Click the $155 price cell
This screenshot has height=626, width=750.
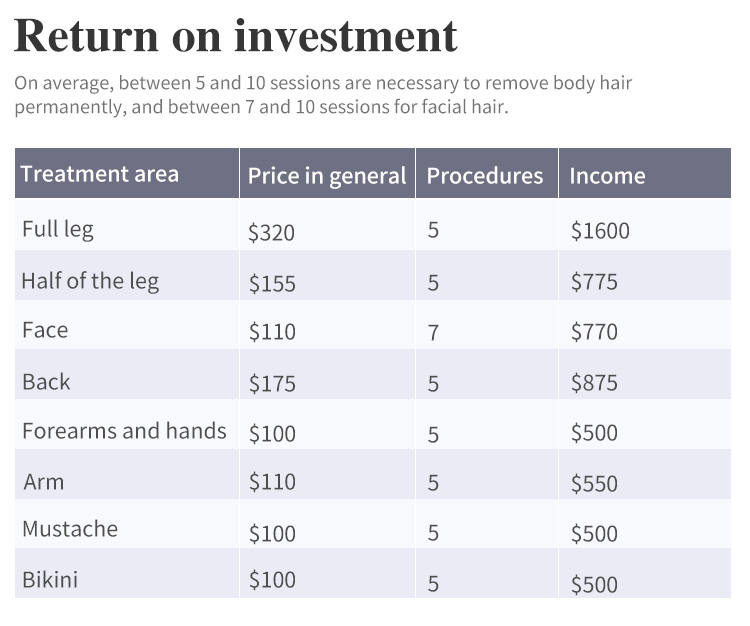click(272, 283)
